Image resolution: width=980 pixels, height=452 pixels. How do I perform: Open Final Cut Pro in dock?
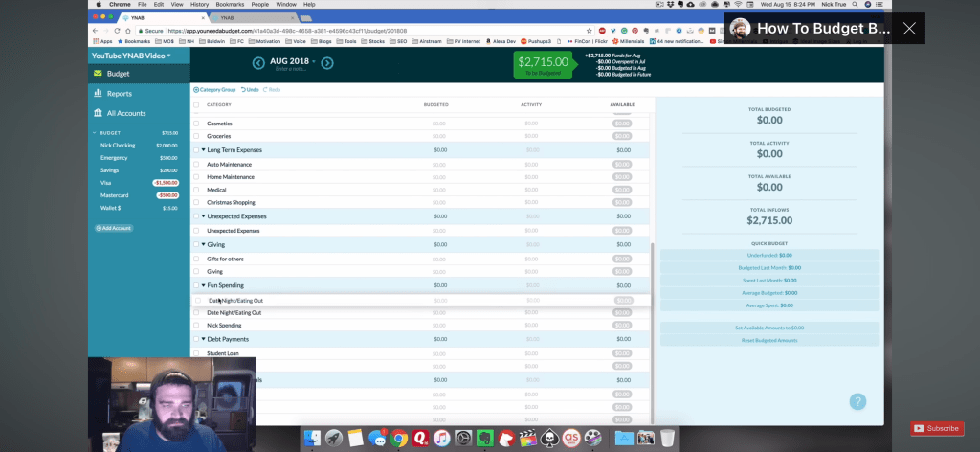point(528,439)
